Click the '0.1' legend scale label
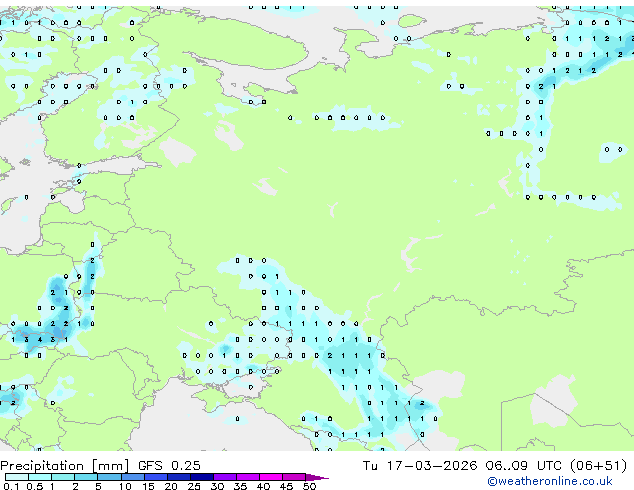Viewport: 634px width, 490px height. [x=12, y=486]
